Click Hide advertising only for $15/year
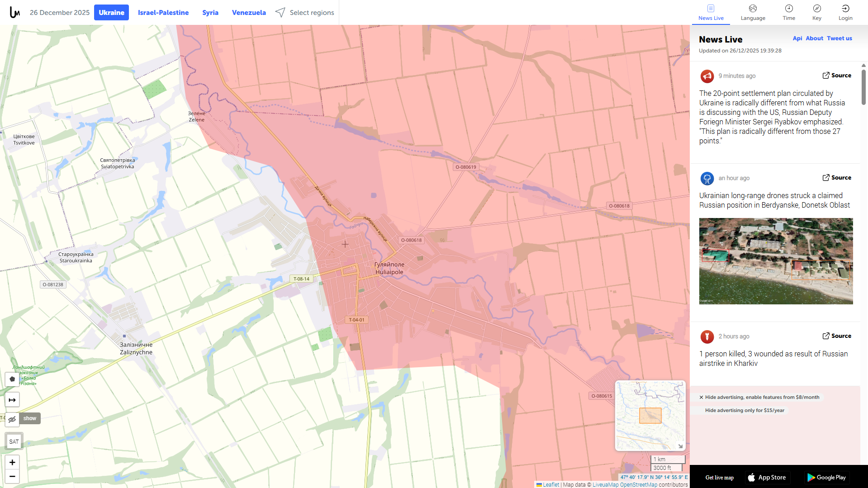This screenshot has width=868, height=488. coord(745,411)
